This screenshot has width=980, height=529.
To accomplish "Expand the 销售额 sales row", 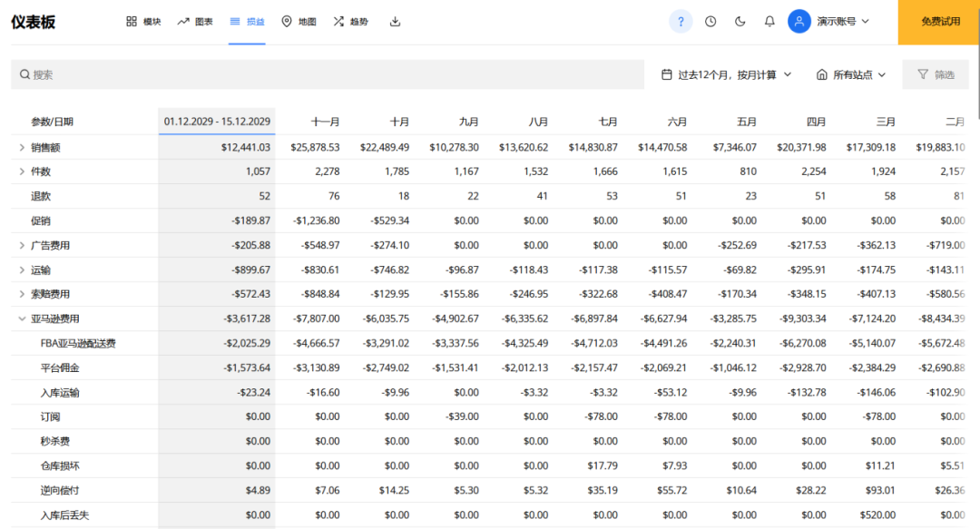I will 22,148.
